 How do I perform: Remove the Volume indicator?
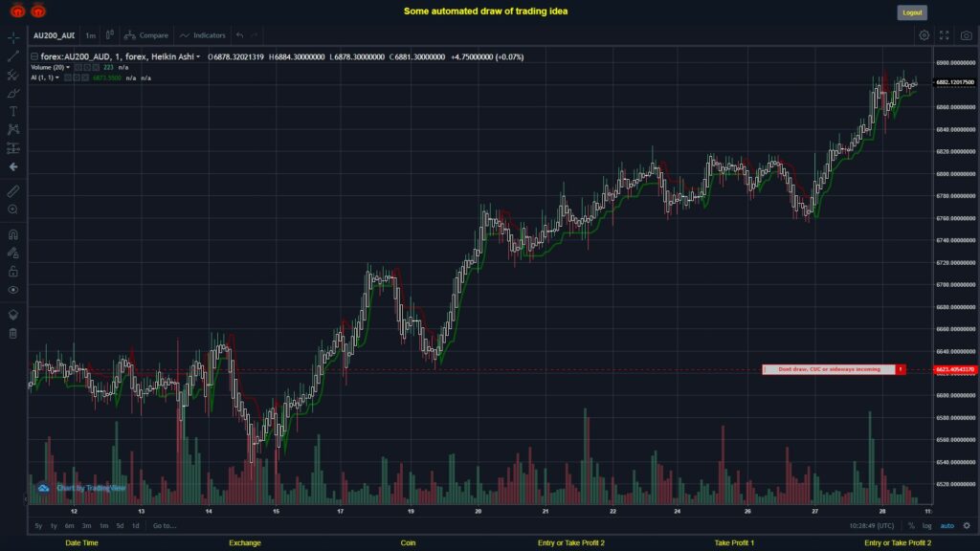(x=96, y=68)
